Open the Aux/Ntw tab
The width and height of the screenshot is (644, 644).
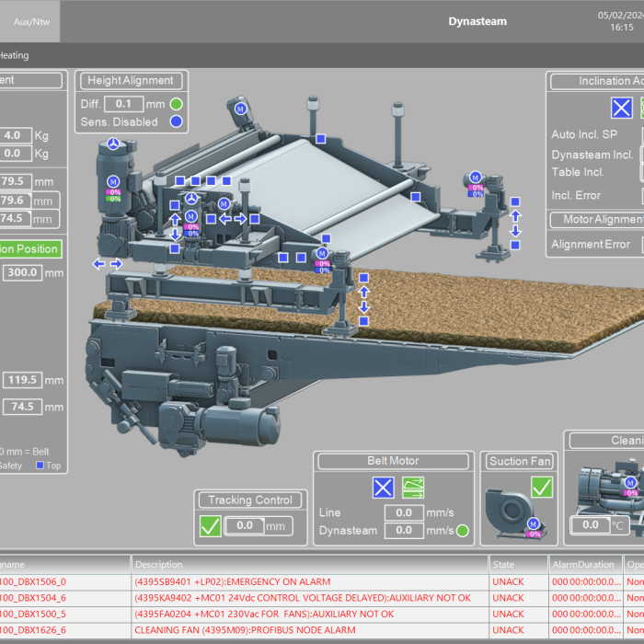[30, 21]
